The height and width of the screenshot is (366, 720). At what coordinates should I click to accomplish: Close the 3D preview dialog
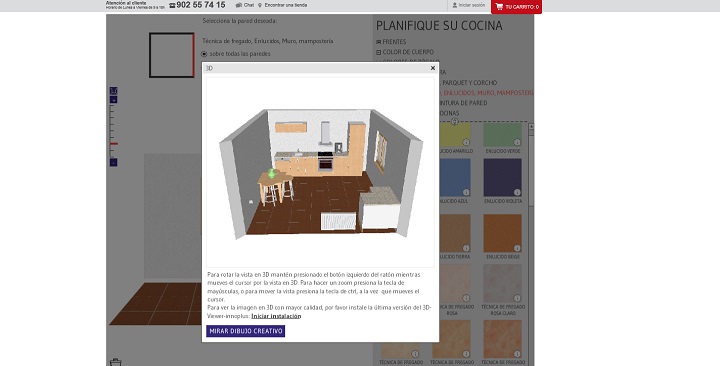[x=433, y=68]
